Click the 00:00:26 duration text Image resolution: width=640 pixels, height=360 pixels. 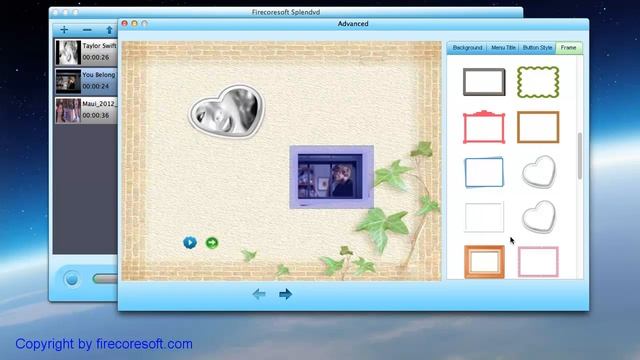pyautogui.click(x=96, y=58)
